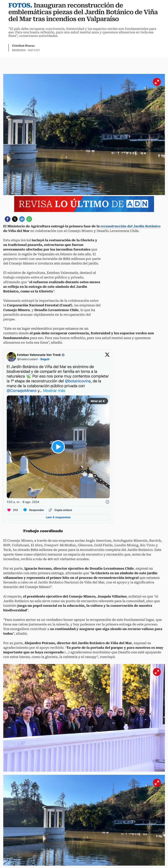
Task: Click the X logo in embedded tweet
Action: pos(107,355)
